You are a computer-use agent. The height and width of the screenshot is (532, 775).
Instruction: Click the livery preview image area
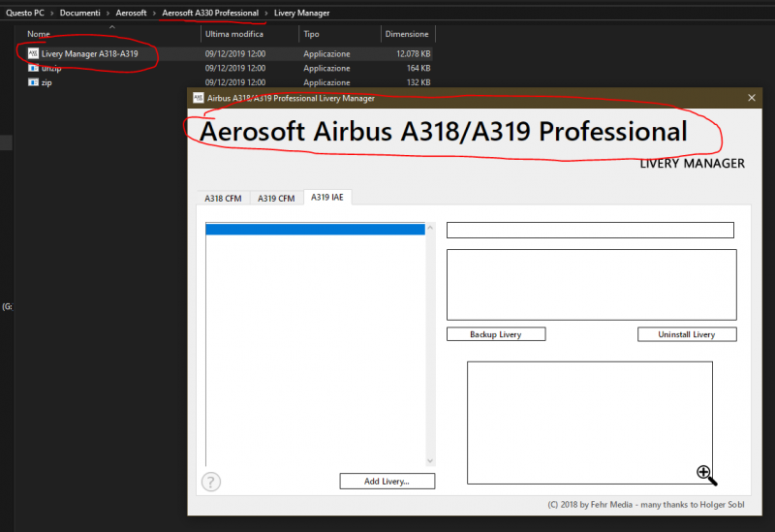tap(590, 422)
